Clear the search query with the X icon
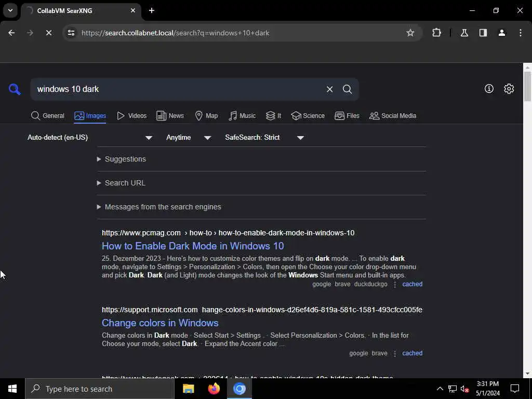The image size is (532, 399). click(x=329, y=89)
